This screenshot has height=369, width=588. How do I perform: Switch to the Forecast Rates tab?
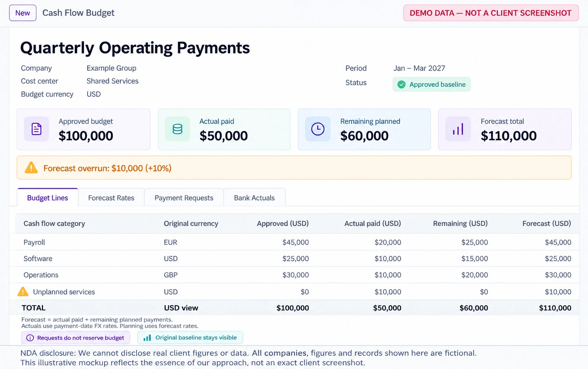(111, 197)
